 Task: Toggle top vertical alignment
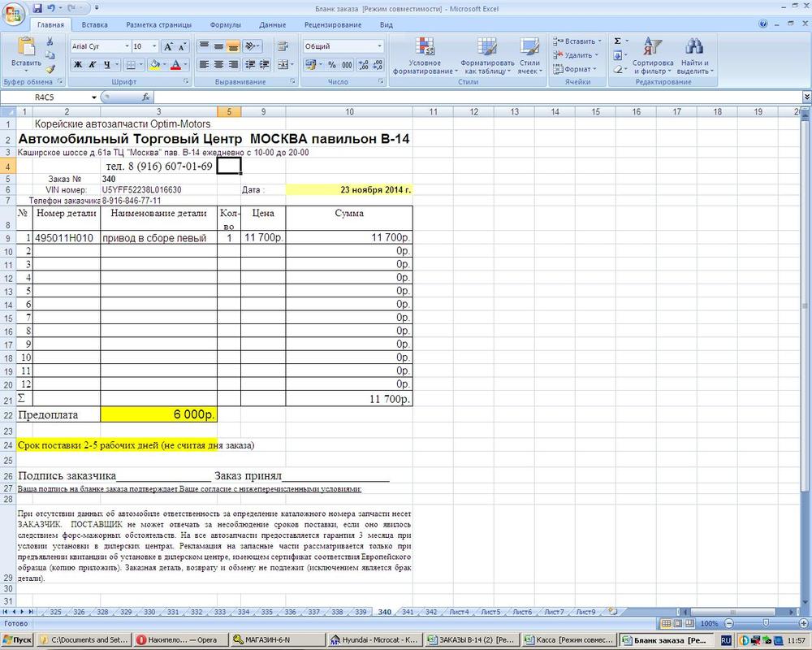click(204, 46)
